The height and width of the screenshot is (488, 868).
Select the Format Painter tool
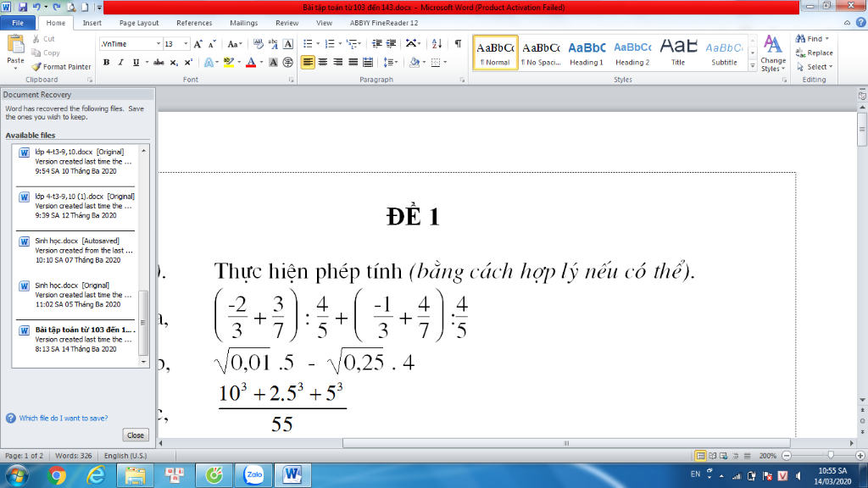61,66
